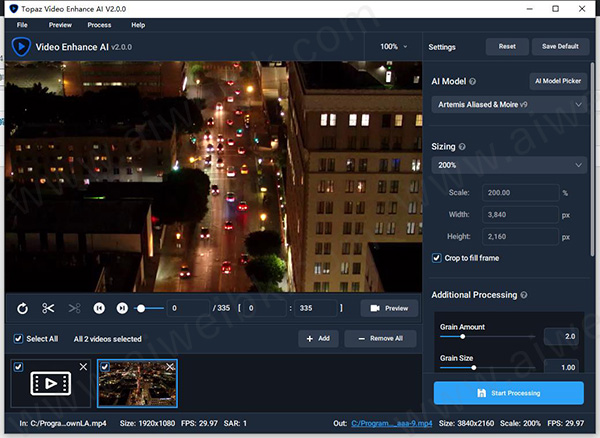The width and height of the screenshot is (600, 438).
Task: Click the Video Enhance AI logo icon
Action: 21,47
